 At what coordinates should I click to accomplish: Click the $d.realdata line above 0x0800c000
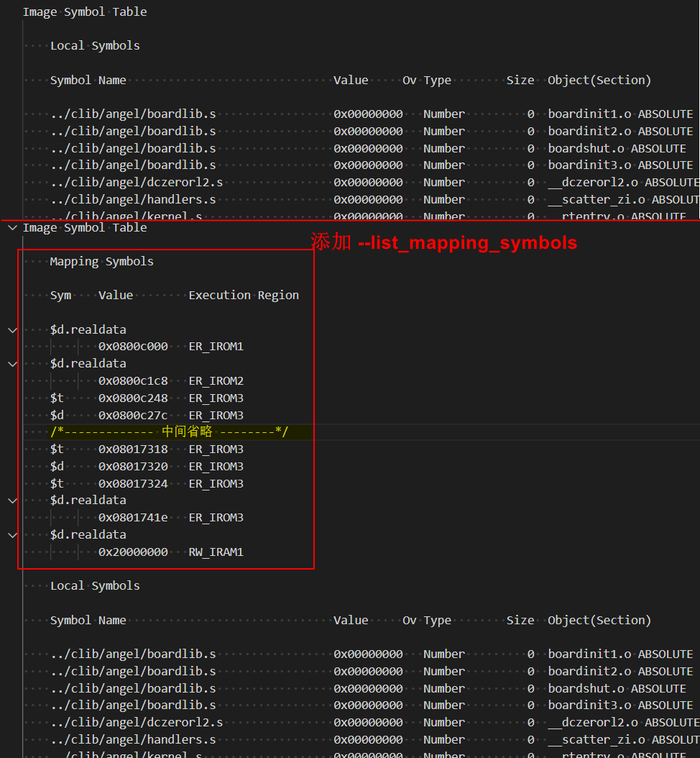88,329
